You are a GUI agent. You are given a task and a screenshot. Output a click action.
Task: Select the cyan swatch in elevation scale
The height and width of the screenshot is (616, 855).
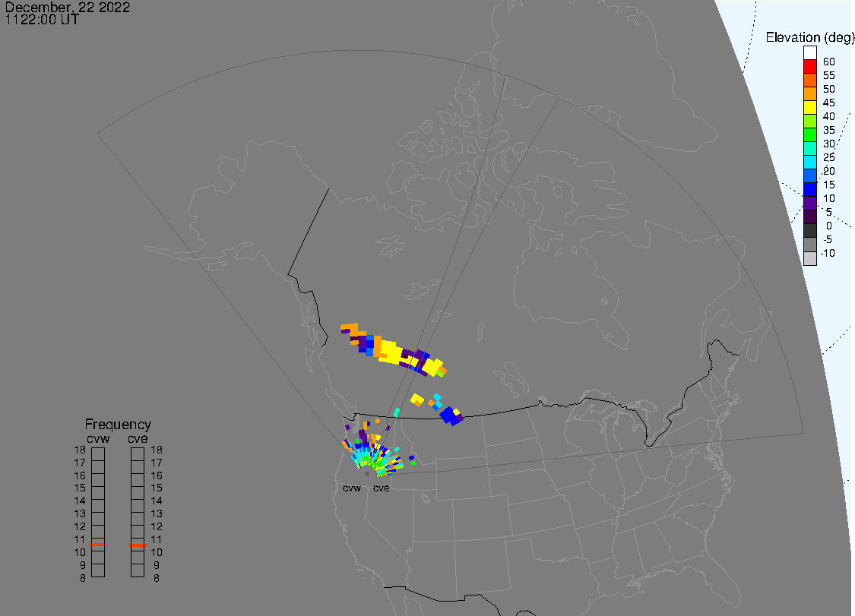tap(809, 162)
